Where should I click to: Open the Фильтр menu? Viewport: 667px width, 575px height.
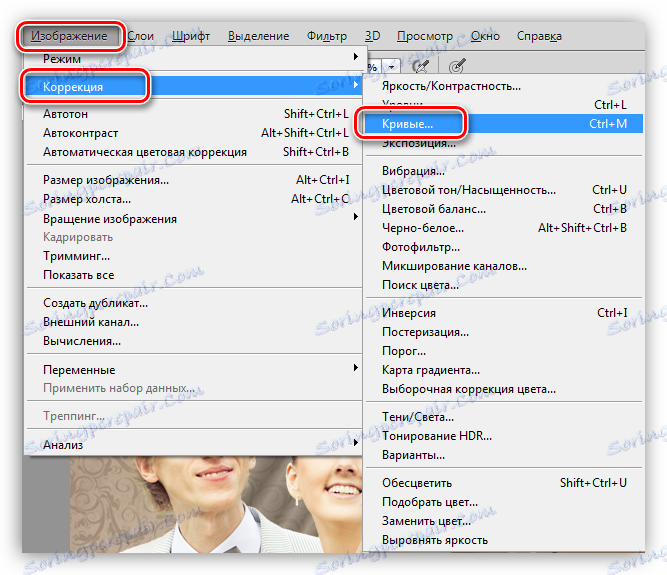point(327,36)
